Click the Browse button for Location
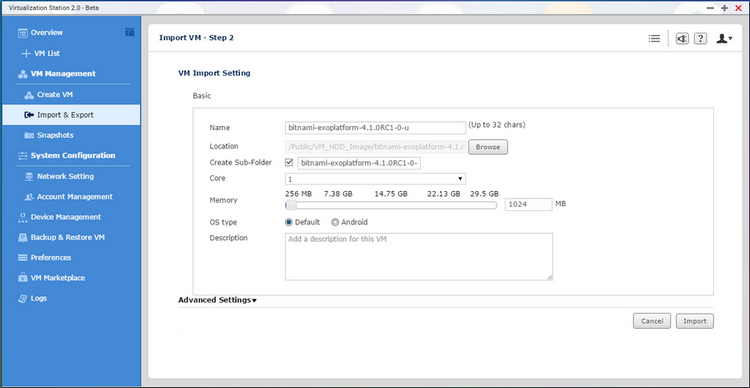Screen dimensions: 750x388 (x=488, y=147)
